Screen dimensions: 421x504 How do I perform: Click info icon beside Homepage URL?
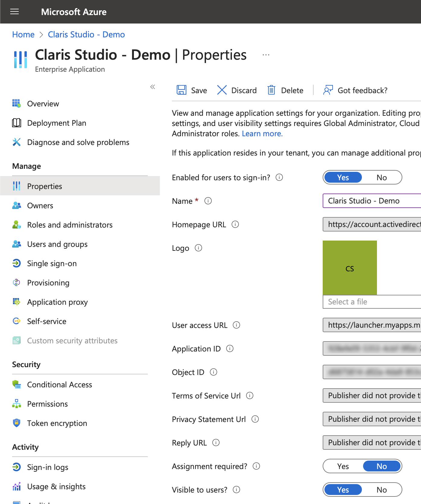pos(235,225)
